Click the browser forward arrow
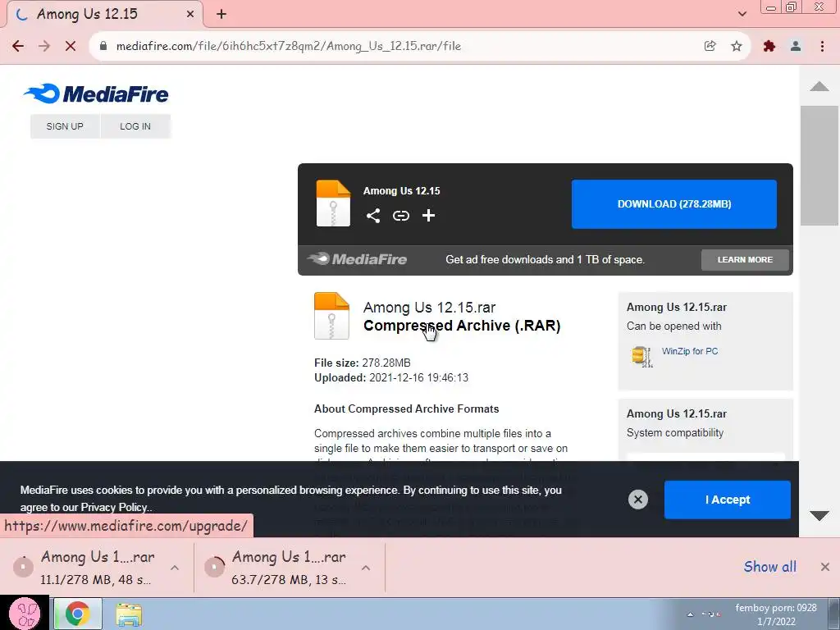The width and height of the screenshot is (840, 630). click(44, 46)
